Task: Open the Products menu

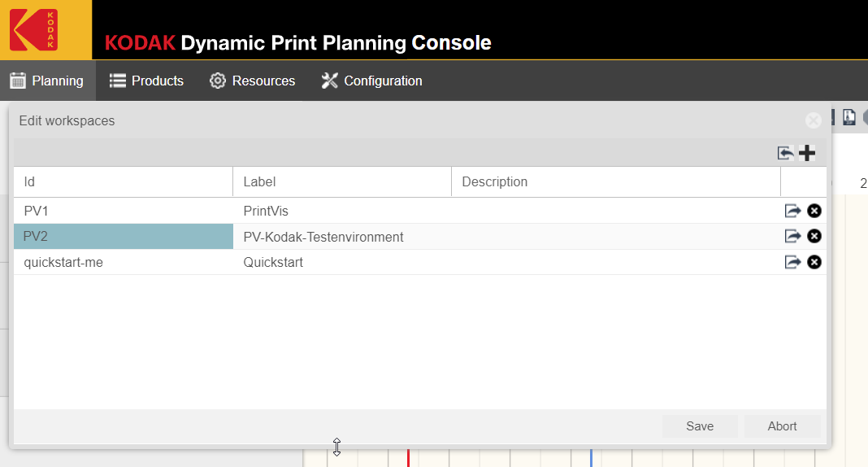Action: 147,81
